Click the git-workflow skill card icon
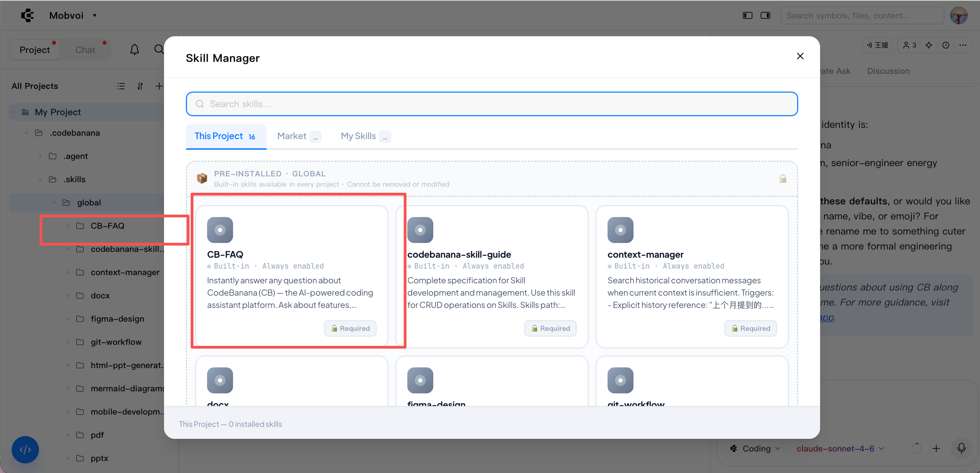 click(620, 380)
